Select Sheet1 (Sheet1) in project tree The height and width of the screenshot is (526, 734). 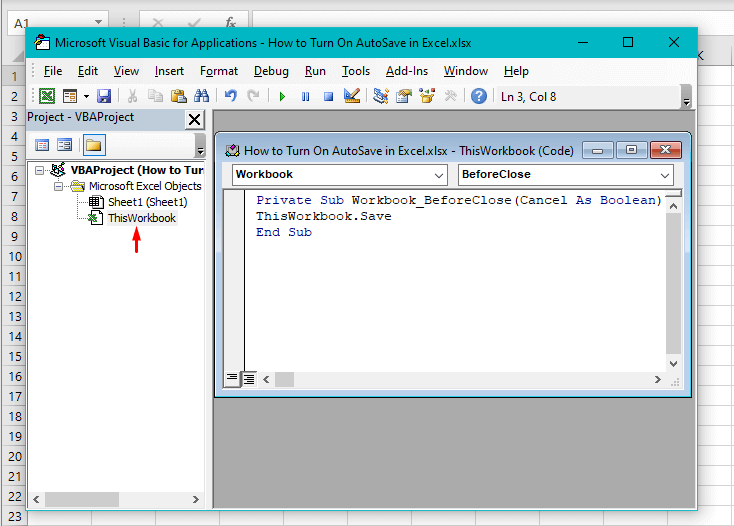(x=147, y=202)
